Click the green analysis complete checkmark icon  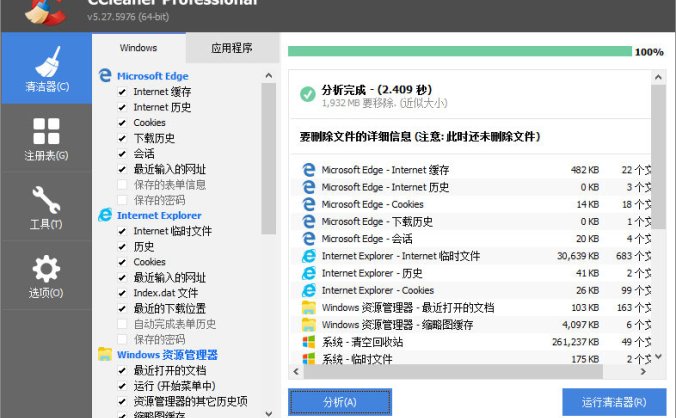coord(308,94)
